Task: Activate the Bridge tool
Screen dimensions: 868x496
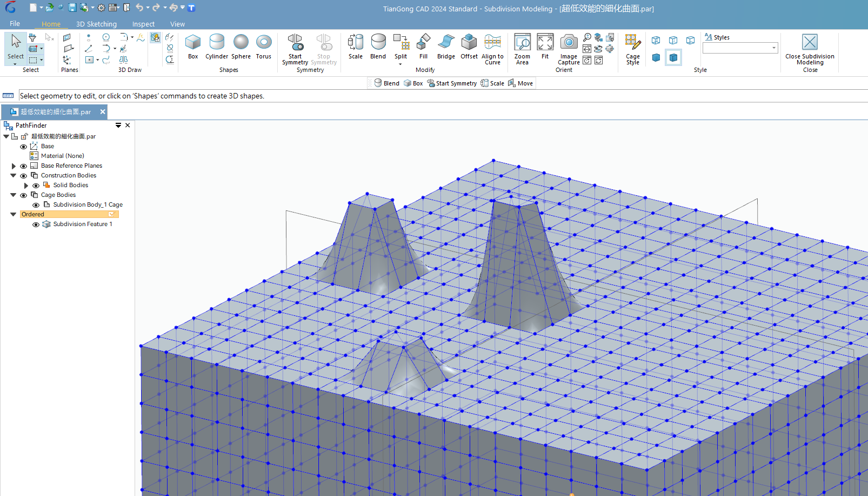Action: click(x=446, y=47)
